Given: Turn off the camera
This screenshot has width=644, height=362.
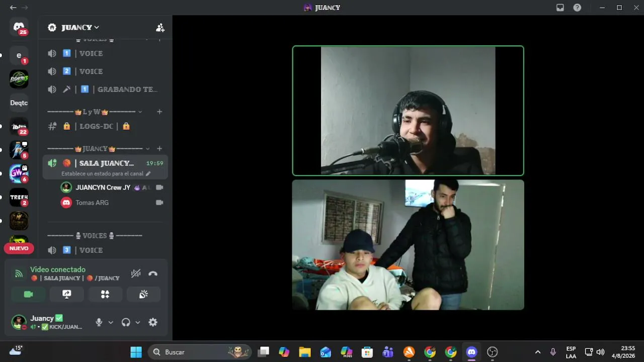Looking at the screenshot, I should (x=28, y=294).
